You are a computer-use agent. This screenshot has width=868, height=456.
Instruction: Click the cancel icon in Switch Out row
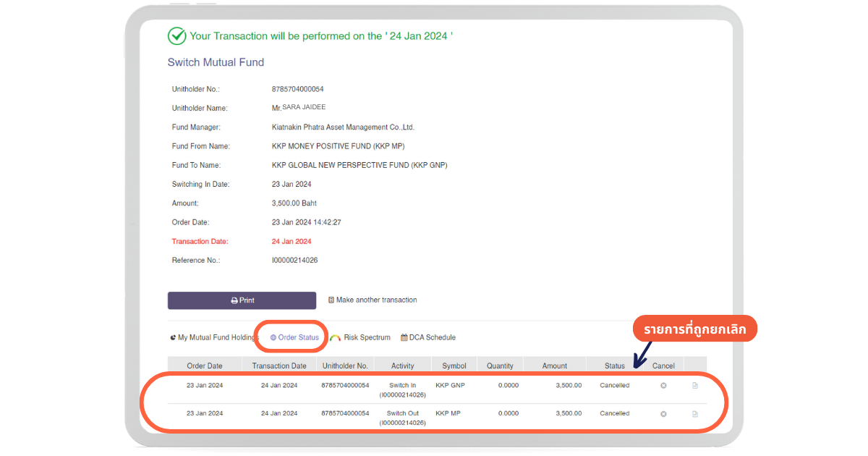[663, 414]
